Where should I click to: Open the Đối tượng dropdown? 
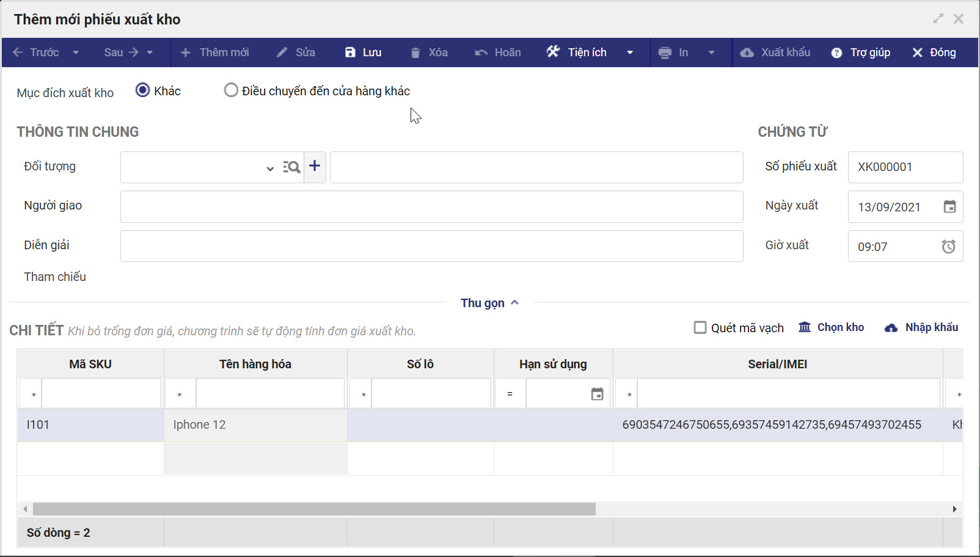pos(269,168)
